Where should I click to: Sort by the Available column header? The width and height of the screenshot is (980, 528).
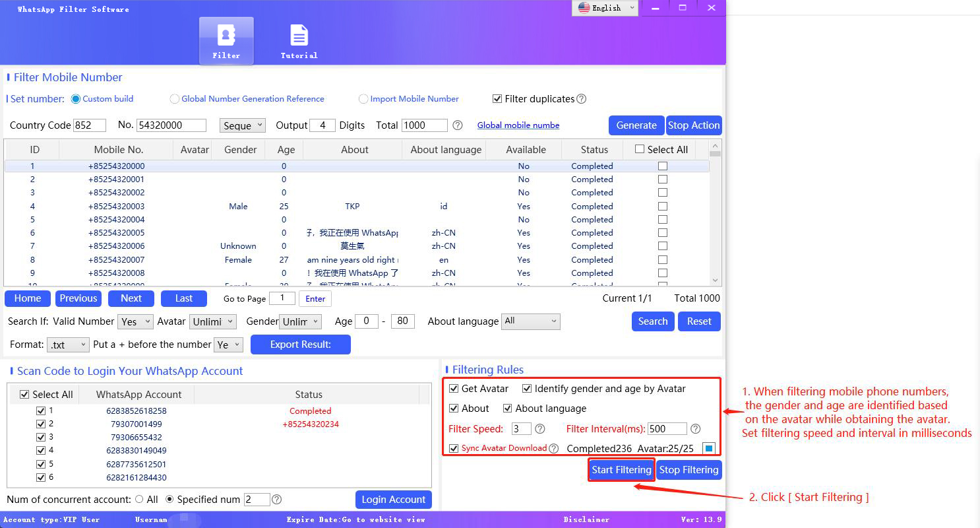pos(526,150)
